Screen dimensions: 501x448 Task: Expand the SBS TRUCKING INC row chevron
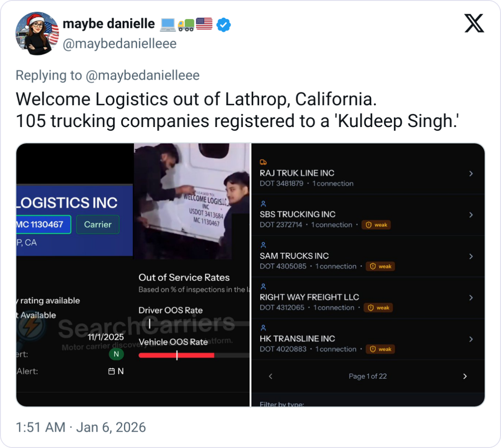coord(471,215)
